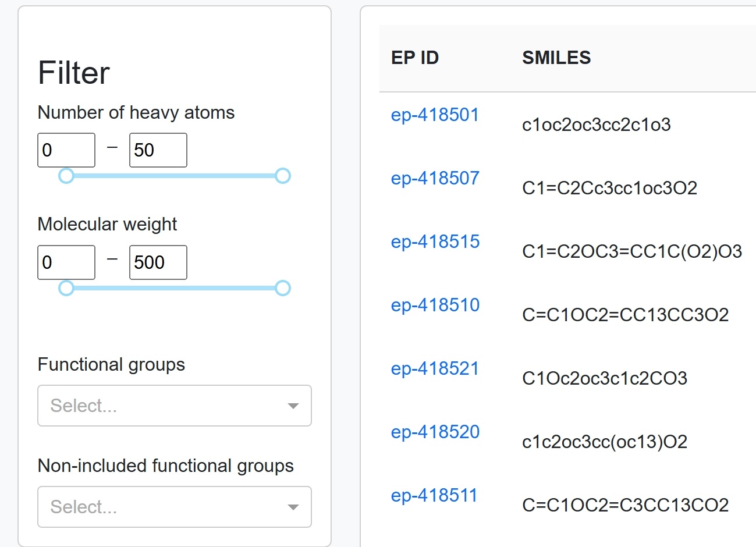Click the Non-included functional groups arrow icon

[x=293, y=507]
